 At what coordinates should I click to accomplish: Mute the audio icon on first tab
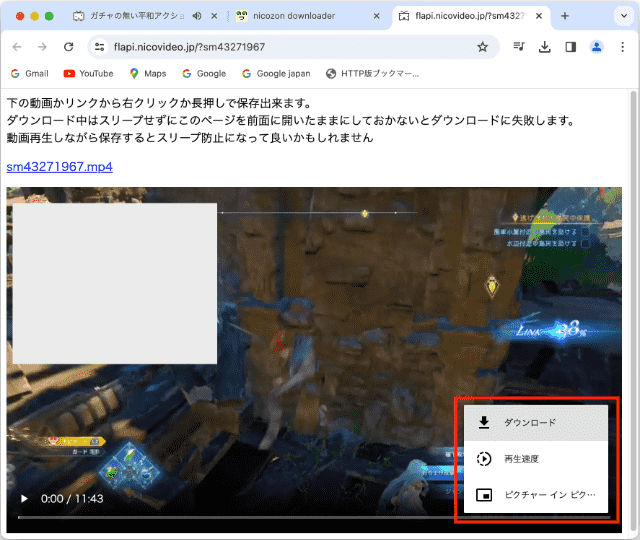click(197, 16)
